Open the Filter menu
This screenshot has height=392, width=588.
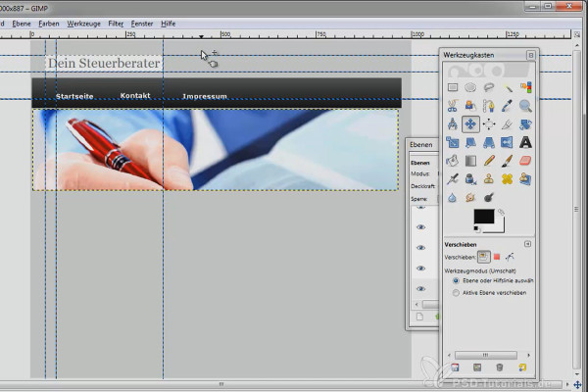(116, 22)
